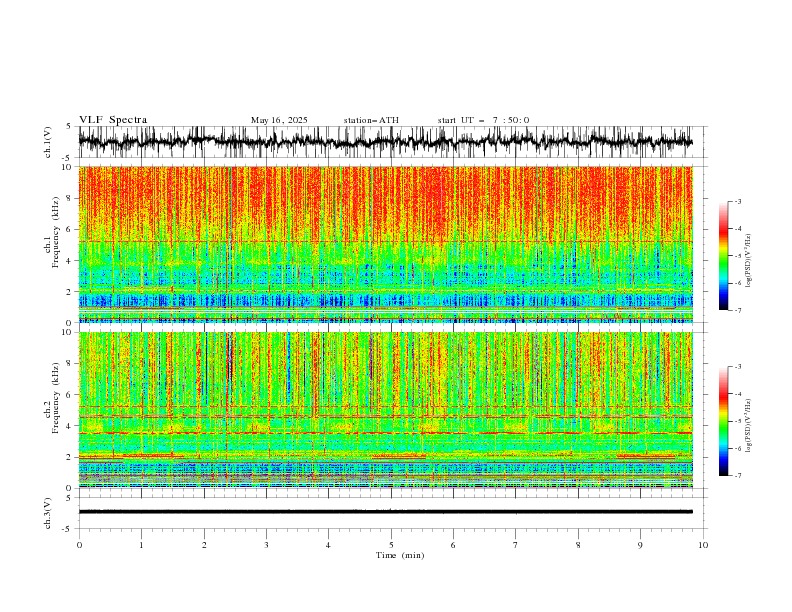Click the ch.2 'Frequency (kHz)' axis label
The height and width of the screenshot is (612, 792).
click(x=56, y=397)
